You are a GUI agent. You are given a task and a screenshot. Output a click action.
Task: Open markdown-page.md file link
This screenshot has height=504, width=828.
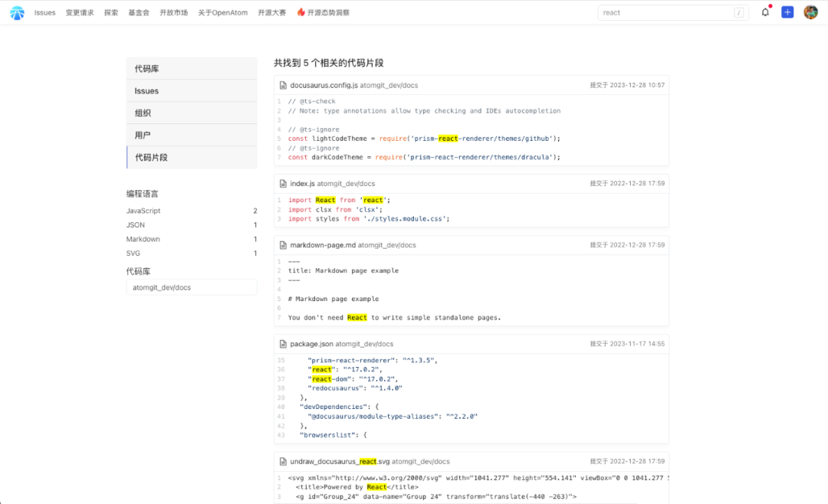pos(323,245)
